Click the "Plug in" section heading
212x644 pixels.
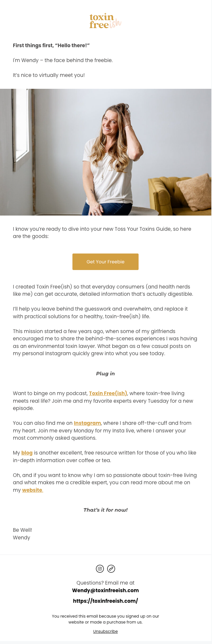point(106,373)
